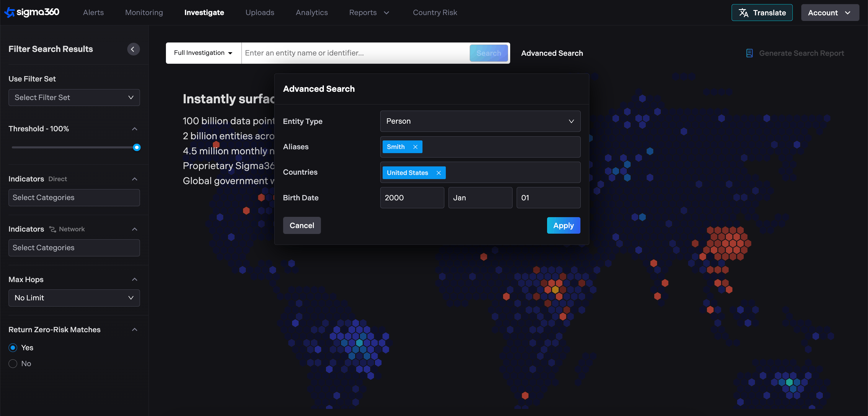The image size is (868, 416).
Task: Select Yes for Return Zero-Risk Matches
Action: pos(13,348)
